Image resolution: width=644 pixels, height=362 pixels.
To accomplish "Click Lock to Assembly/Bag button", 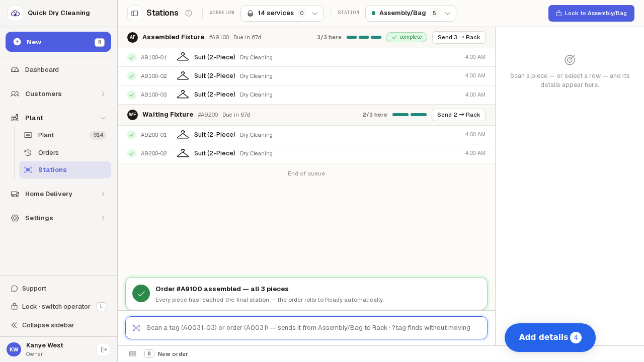I will coord(591,13).
